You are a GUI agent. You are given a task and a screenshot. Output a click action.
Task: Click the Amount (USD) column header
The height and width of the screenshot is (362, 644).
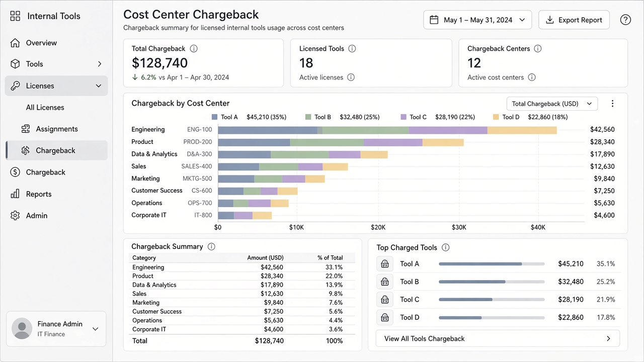pyautogui.click(x=265, y=258)
